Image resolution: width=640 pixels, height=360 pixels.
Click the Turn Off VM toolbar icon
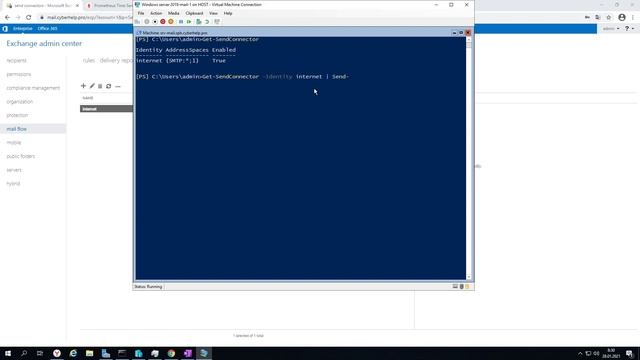(155, 22)
